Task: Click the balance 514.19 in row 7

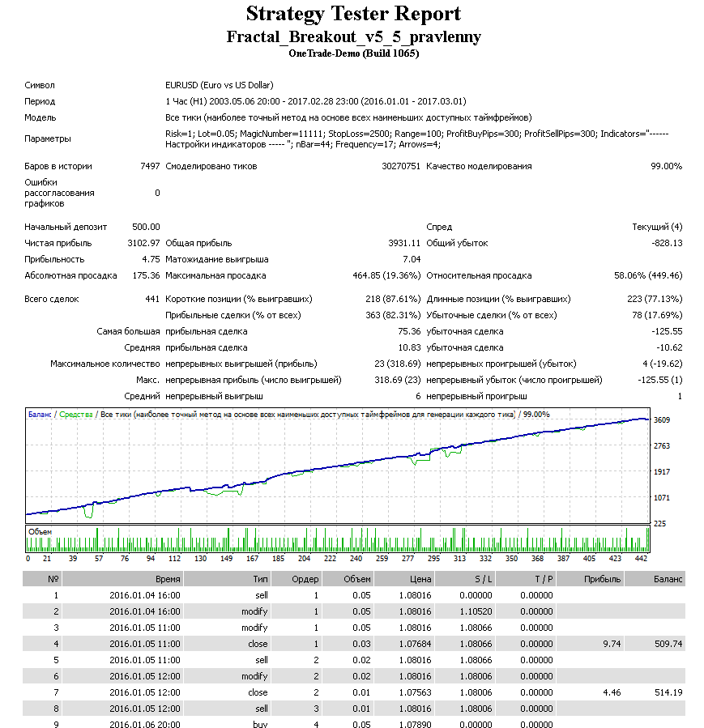Action: tap(668, 692)
